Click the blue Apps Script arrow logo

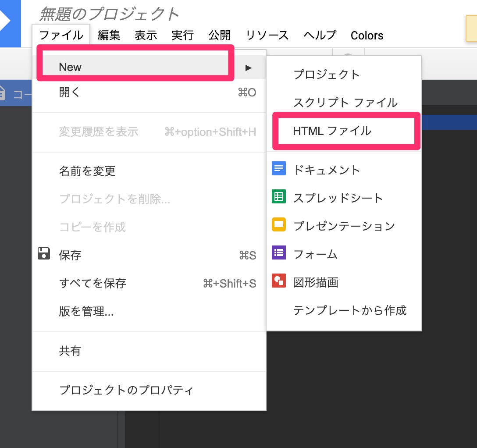[9, 23]
